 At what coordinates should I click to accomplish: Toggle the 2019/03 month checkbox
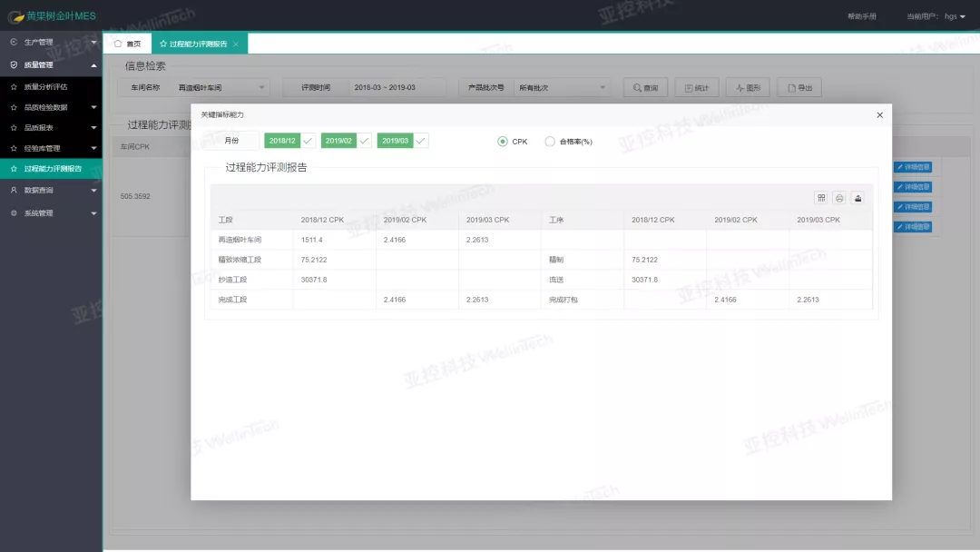coord(421,141)
